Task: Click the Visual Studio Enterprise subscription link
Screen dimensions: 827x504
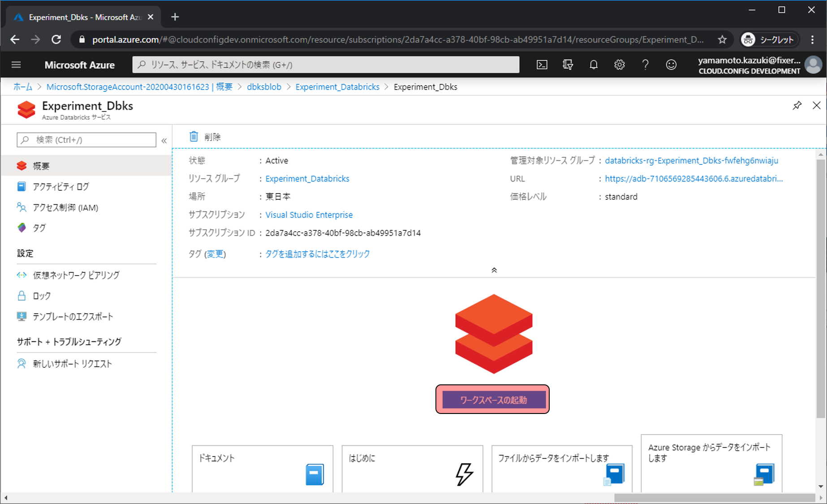Action: tap(309, 215)
